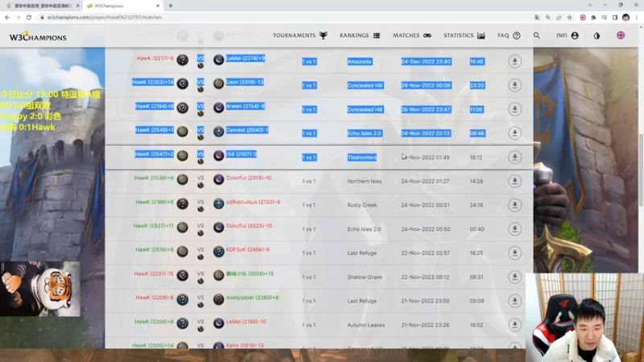644x362 pixels.
Task: Click the streamer webcam overlay
Action: [x=585, y=317]
